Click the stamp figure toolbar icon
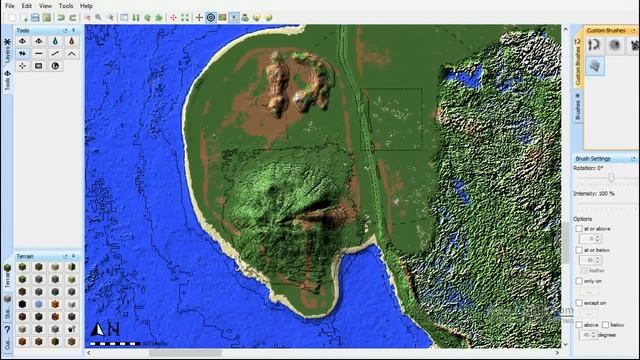The image size is (640, 360). (245, 18)
